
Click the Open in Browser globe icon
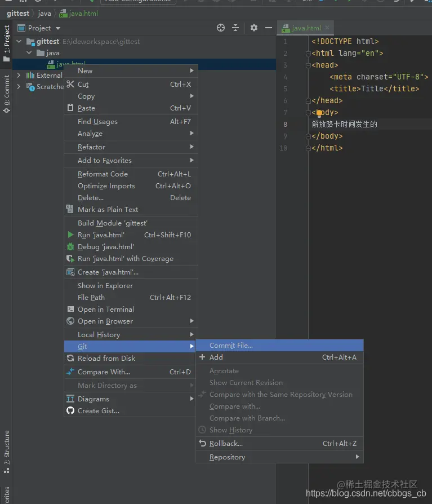pos(70,321)
